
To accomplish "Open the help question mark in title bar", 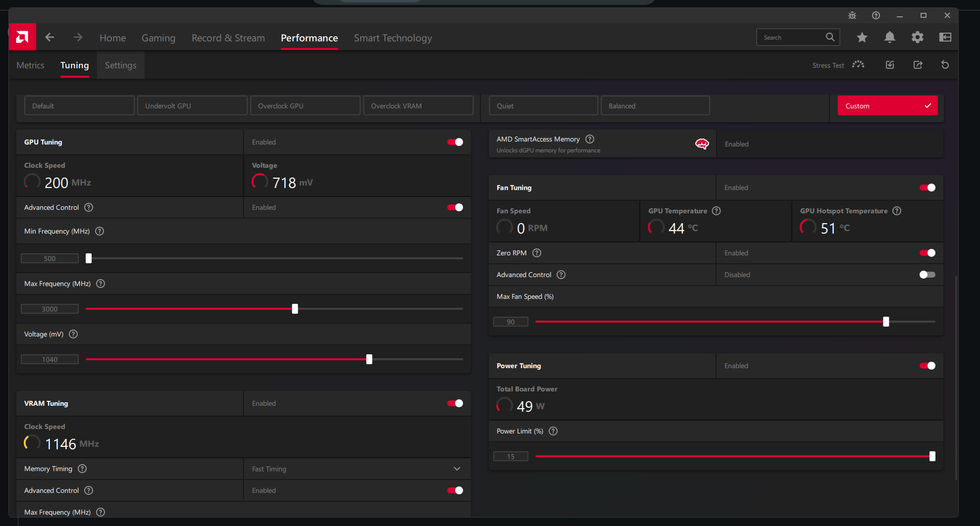I will tap(876, 15).
